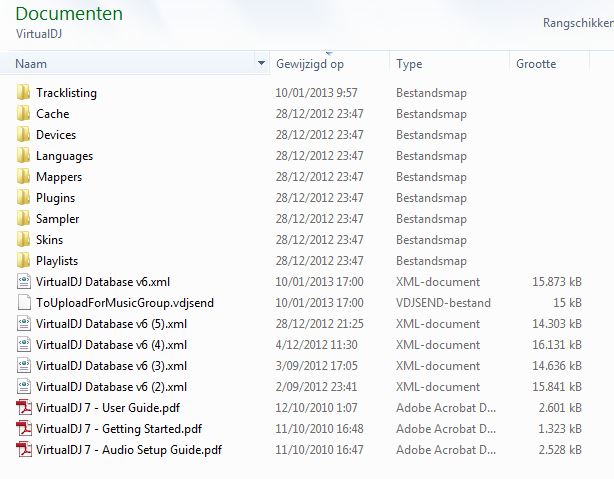This screenshot has height=479, width=614.
Task: Select the Plugins folder name
Action: [55, 198]
